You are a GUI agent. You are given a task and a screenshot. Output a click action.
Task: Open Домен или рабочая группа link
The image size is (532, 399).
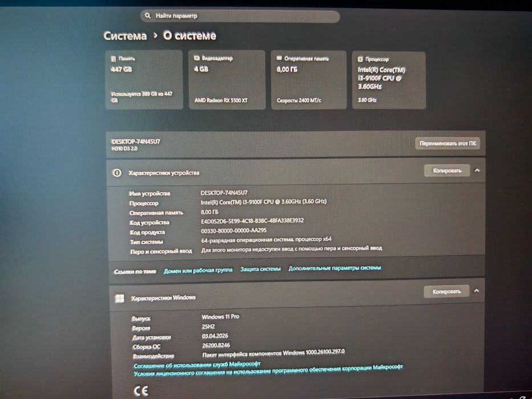198,270
